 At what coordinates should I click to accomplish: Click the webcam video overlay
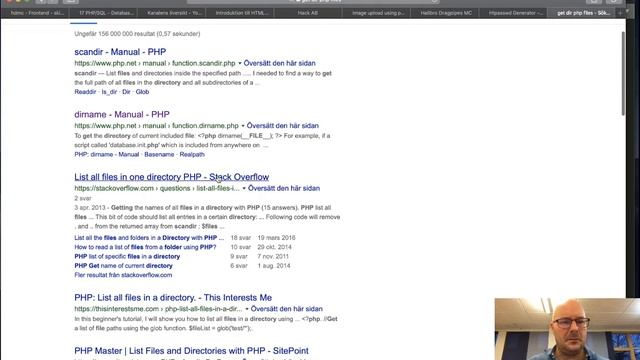pos(567,329)
